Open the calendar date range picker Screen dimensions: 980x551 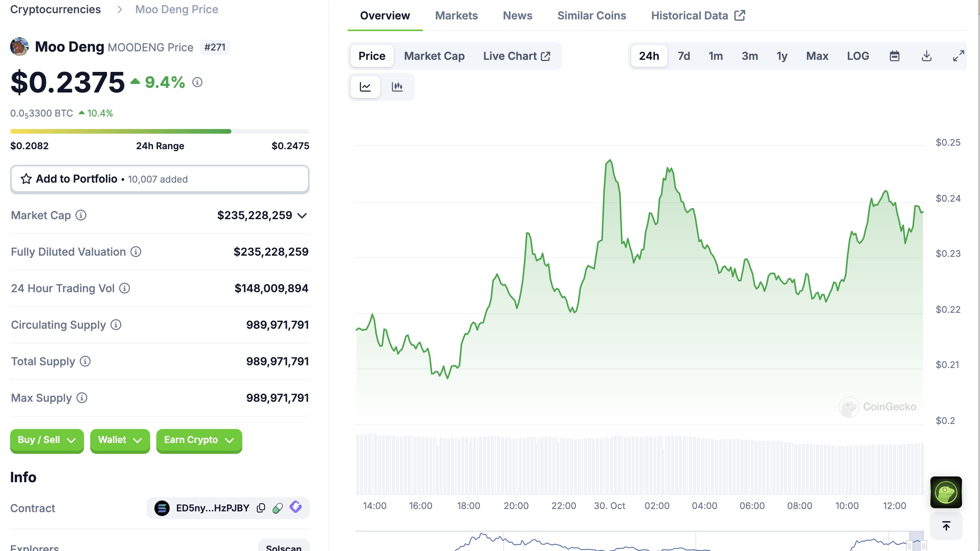894,56
